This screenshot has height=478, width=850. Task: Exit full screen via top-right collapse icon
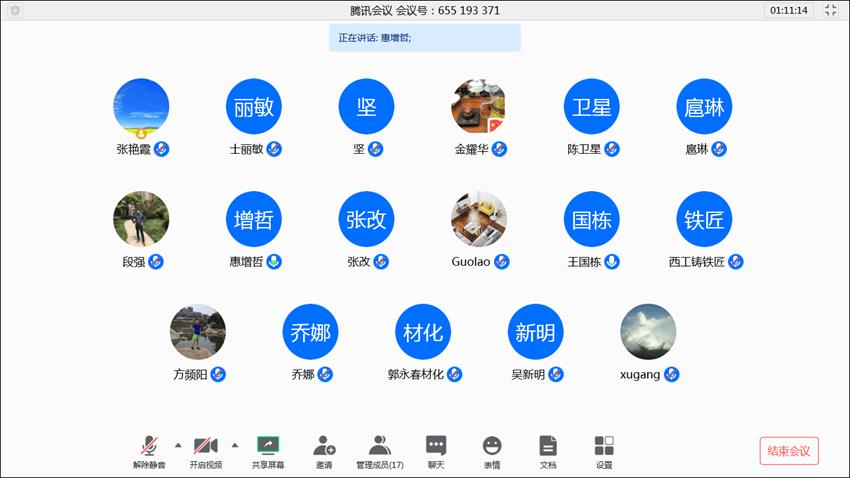tap(831, 10)
